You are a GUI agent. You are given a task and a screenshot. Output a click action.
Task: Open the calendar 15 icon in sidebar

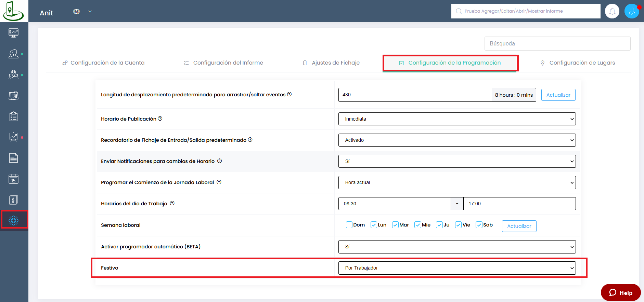[x=14, y=179]
